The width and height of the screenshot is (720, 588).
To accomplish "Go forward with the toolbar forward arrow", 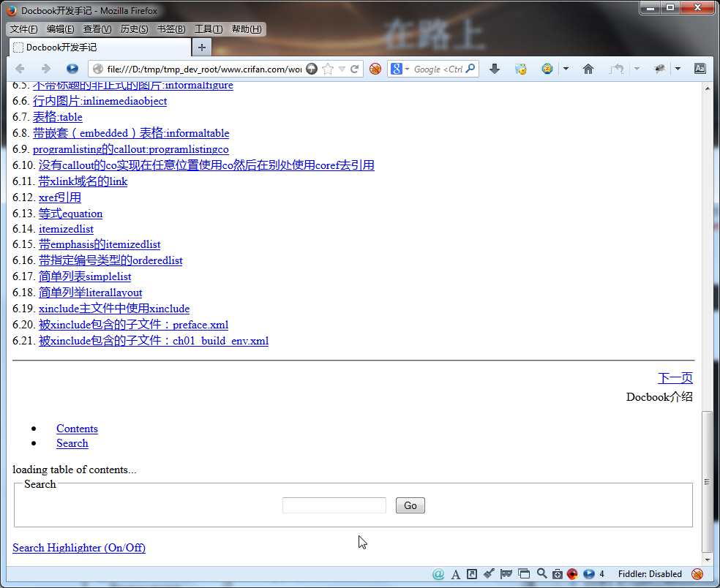I will pyautogui.click(x=46, y=69).
